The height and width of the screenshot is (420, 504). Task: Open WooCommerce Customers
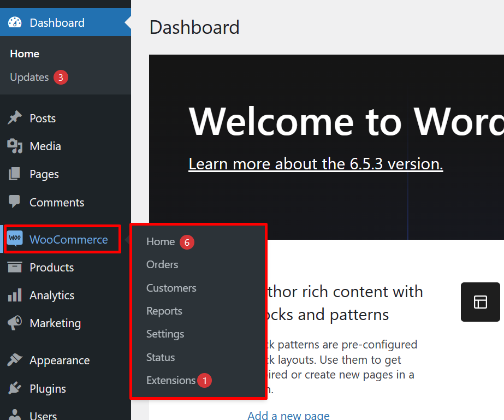(x=171, y=288)
